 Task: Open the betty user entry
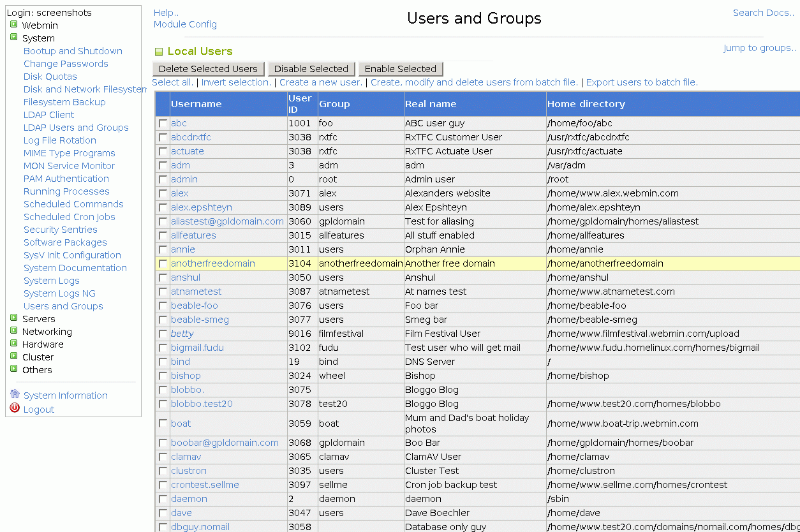point(182,334)
